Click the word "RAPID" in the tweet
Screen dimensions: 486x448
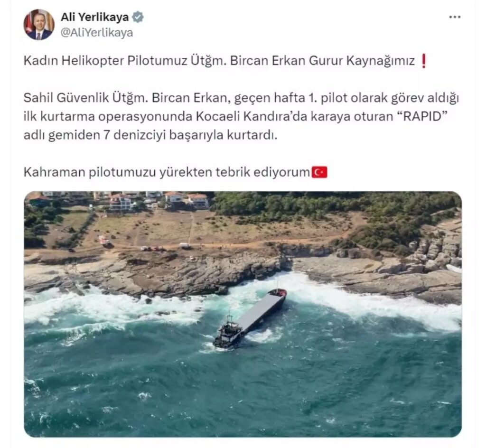(423, 116)
